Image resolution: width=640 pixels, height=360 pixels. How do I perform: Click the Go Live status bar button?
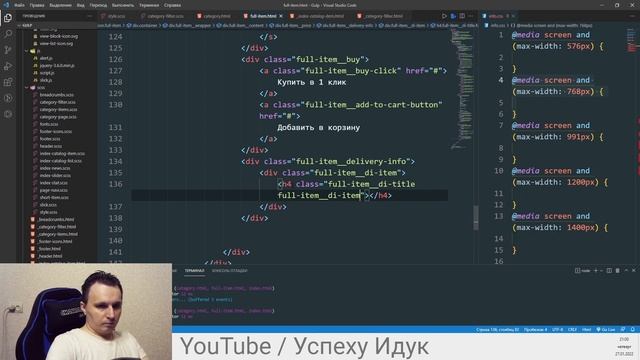(606, 329)
